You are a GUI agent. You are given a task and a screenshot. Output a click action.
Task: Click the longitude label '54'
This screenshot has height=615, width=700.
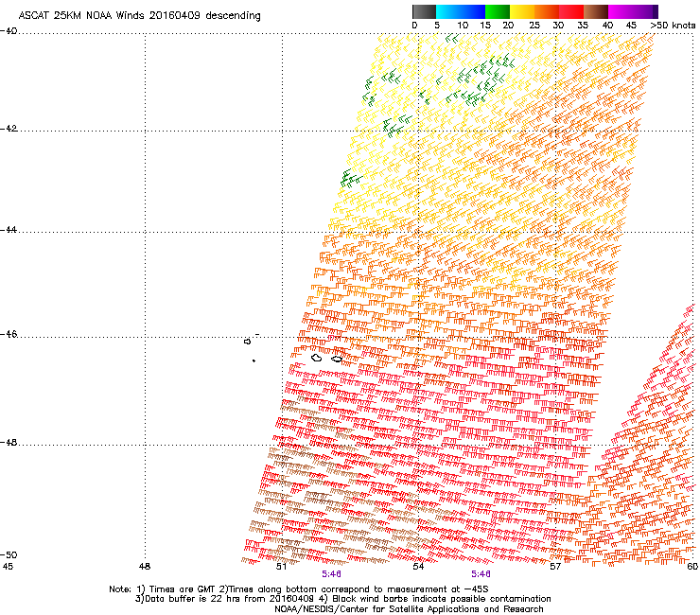click(x=418, y=567)
